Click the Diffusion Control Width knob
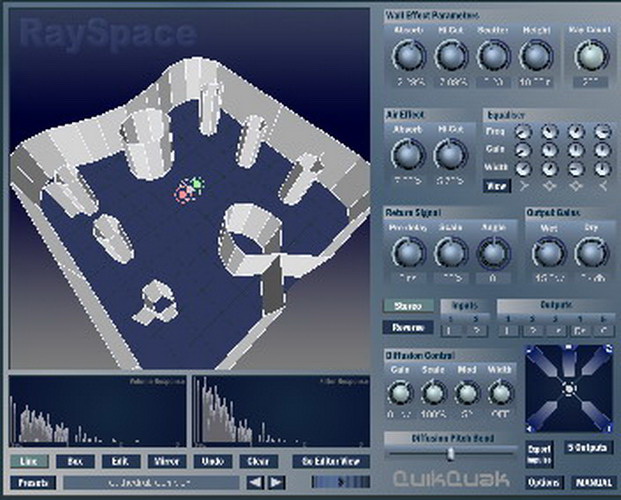The height and width of the screenshot is (500, 621). click(500, 393)
